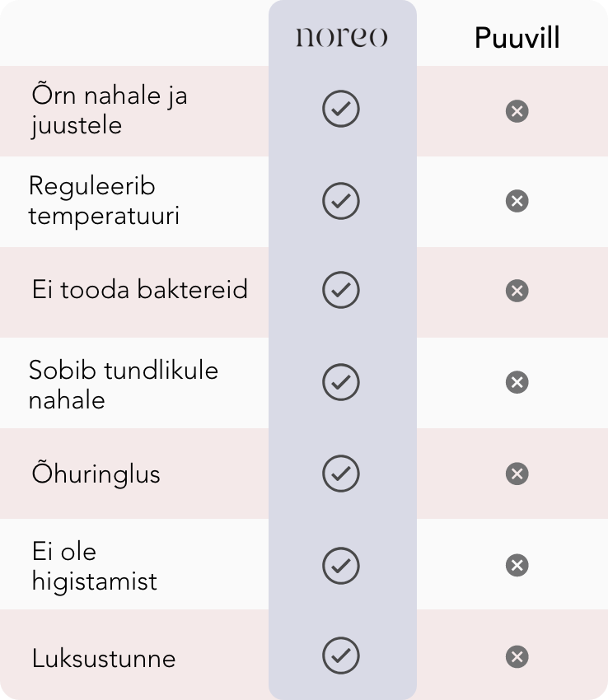Click the noreo logo in header
Viewport: 608px width, 700px height.
(x=341, y=38)
